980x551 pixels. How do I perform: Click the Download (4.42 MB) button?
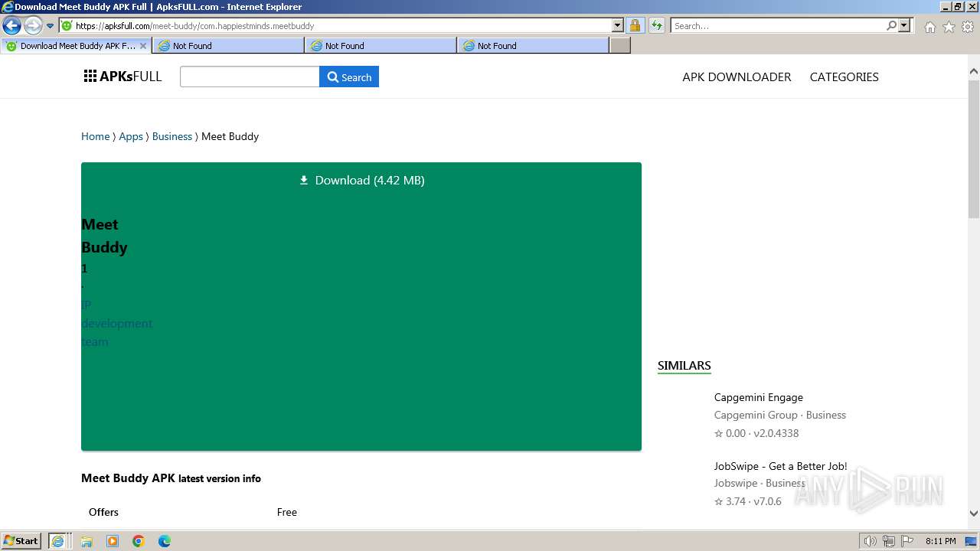coord(361,180)
